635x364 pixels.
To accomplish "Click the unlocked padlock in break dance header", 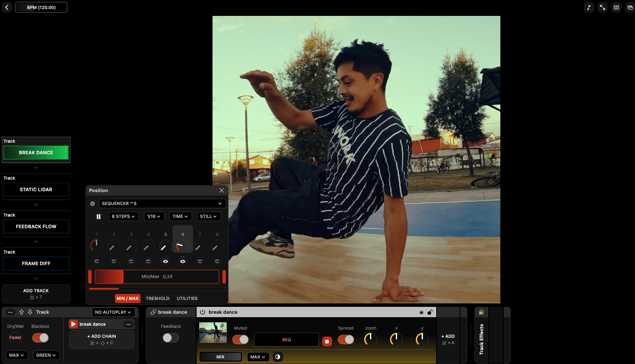I will (430, 312).
